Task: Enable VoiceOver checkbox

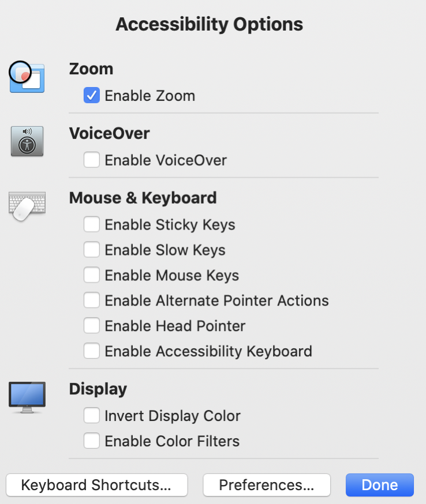Action: (x=92, y=160)
